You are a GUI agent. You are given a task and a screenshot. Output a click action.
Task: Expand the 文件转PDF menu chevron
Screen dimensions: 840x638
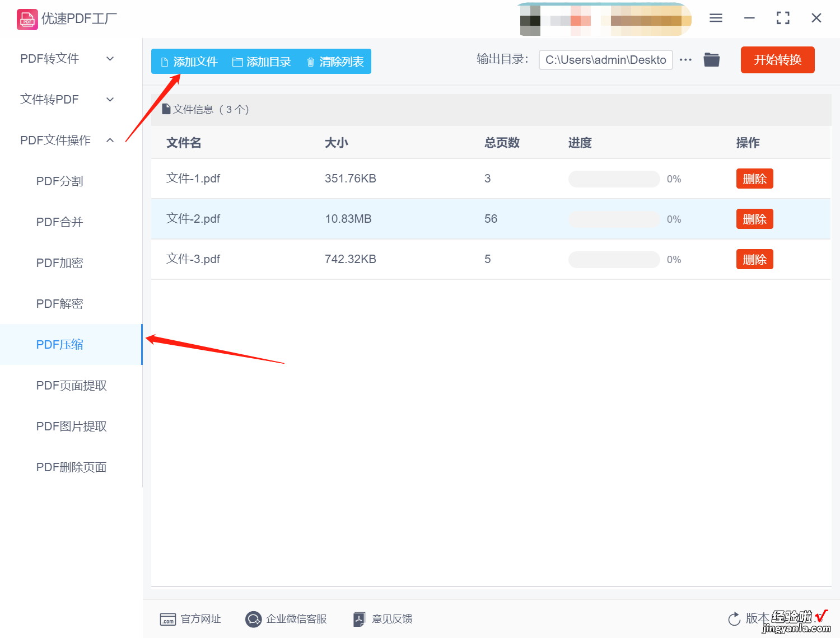pos(110,100)
